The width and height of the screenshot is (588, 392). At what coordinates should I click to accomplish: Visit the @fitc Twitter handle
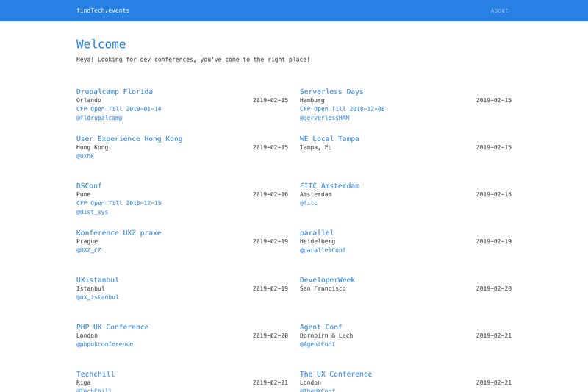point(308,203)
